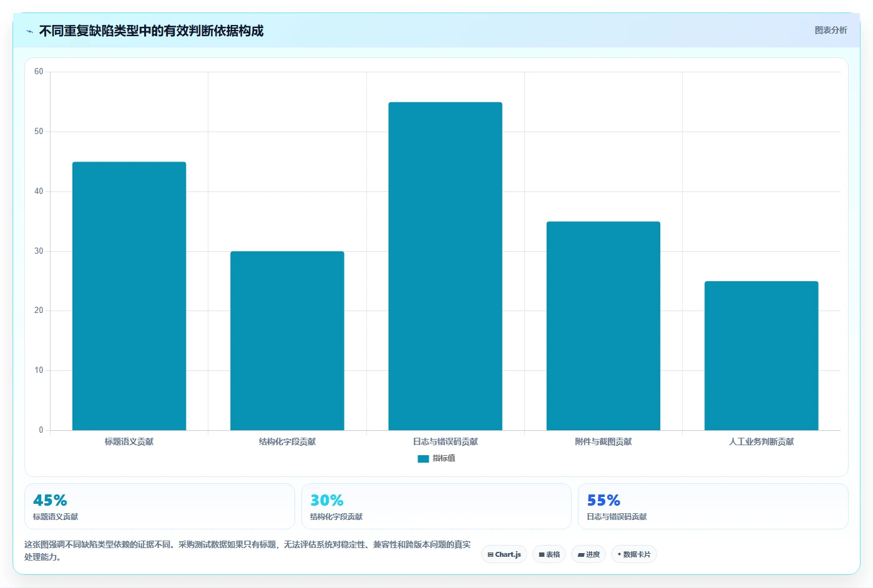Click the icon inside the 进度 chip
This screenshot has width=873, height=588.
[580, 554]
